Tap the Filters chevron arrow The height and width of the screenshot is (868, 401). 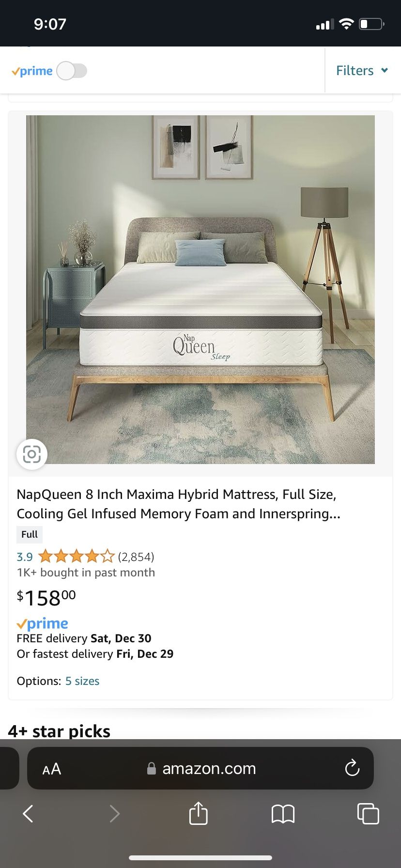pyautogui.click(x=384, y=70)
